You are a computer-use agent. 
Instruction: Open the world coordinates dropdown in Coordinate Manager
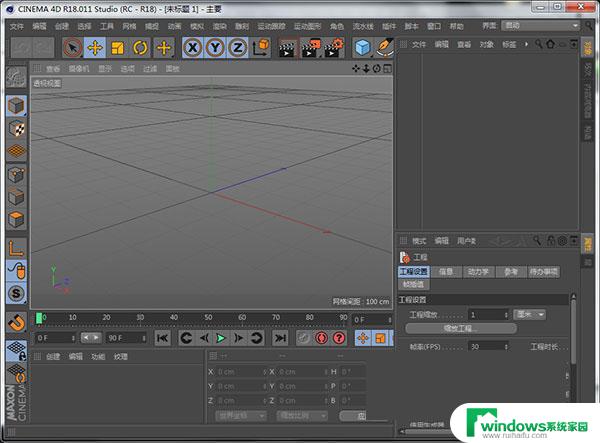point(241,415)
